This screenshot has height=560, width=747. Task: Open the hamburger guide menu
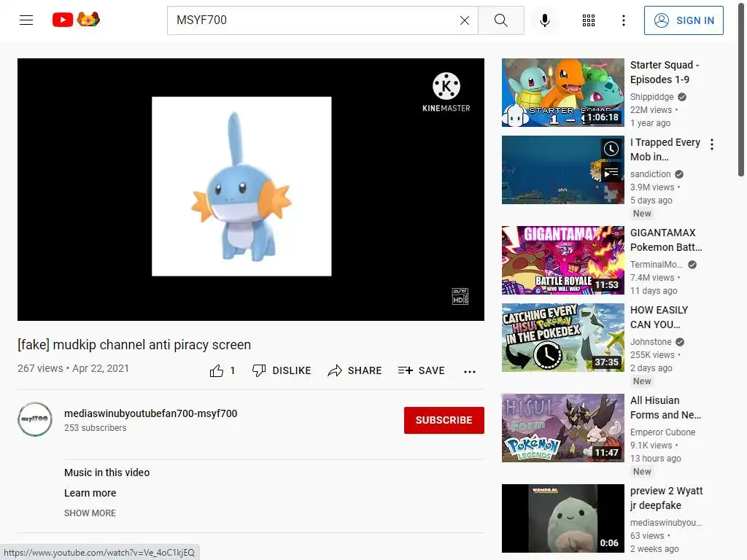point(26,20)
